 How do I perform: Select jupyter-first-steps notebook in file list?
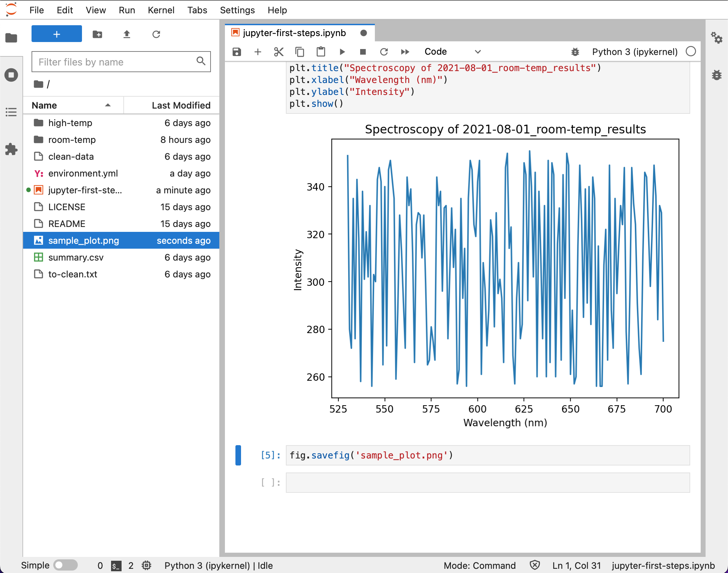[x=121, y=190]
